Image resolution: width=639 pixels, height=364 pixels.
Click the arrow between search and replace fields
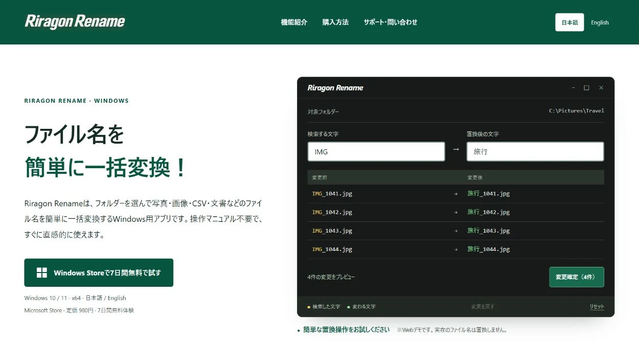pos(456,150)
